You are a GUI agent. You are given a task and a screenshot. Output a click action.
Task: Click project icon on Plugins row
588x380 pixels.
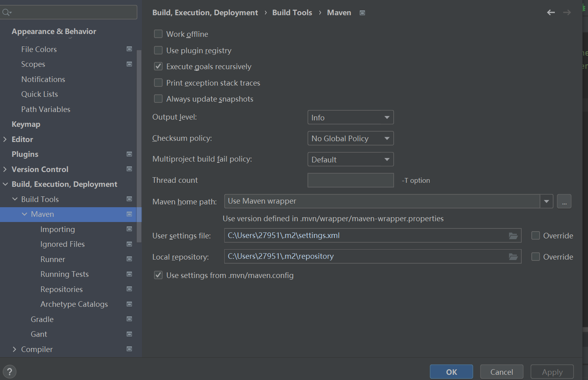[129, 154]
